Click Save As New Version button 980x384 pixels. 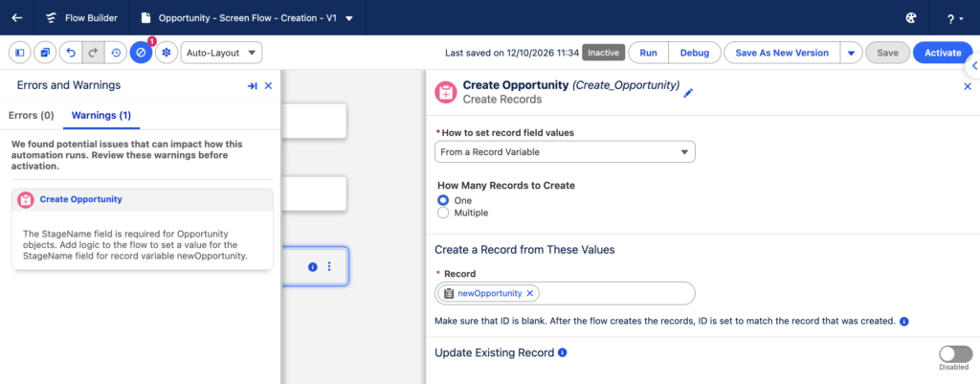782,53
